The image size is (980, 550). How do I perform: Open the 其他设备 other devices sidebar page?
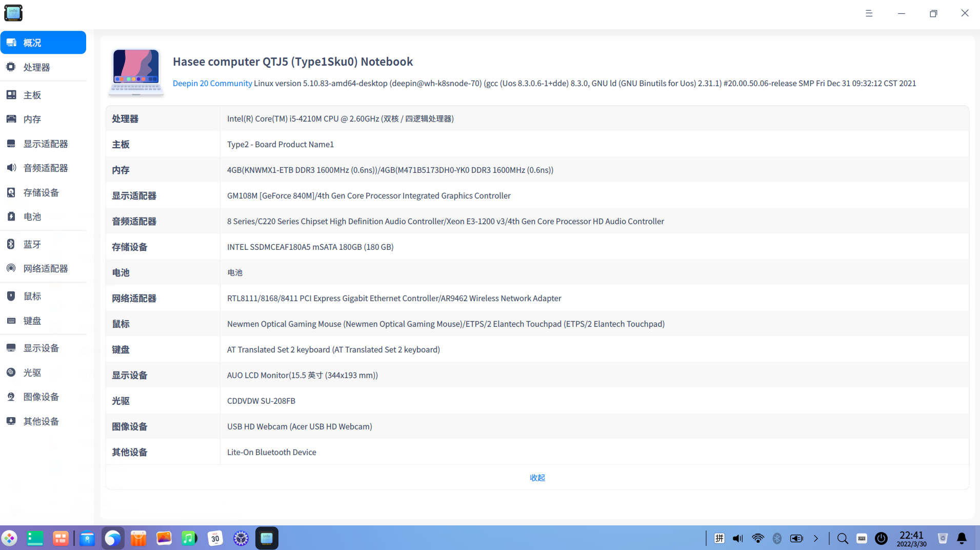(x=43, y=421)
